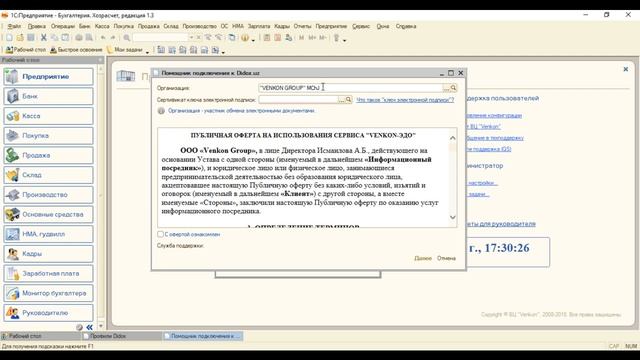The height and width of the screenshot is (360, 640).
Task: Open Мои задачи from the toolbar
Action: [125, 50]
